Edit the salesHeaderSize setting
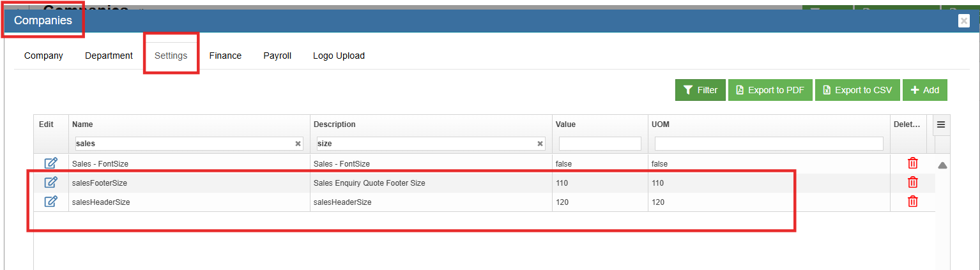Image resolution: width=980 pixels, height=270 pixels. click(x=51, y=202)
